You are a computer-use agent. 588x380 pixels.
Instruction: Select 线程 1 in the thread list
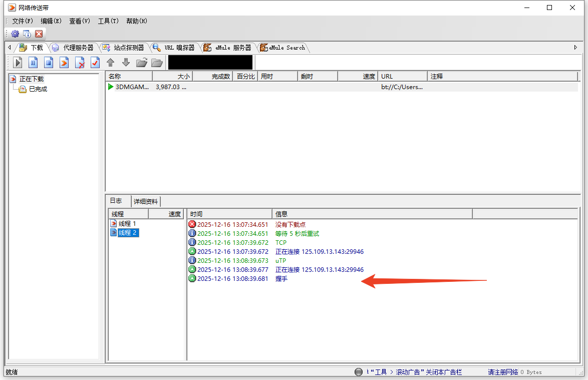click(127, 224)
